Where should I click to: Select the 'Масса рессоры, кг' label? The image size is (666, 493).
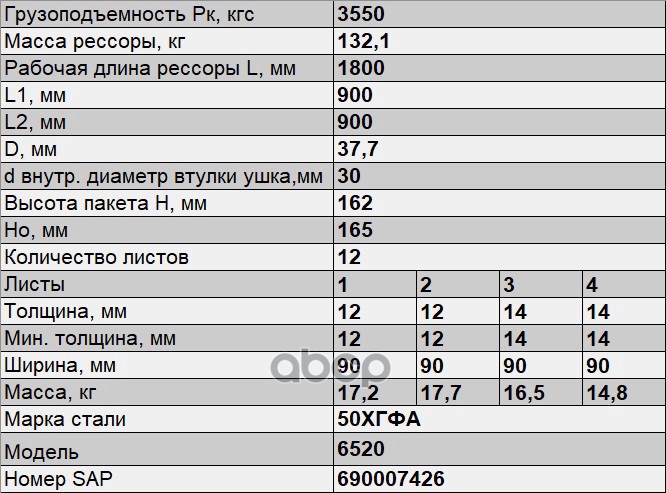point(95,42)
